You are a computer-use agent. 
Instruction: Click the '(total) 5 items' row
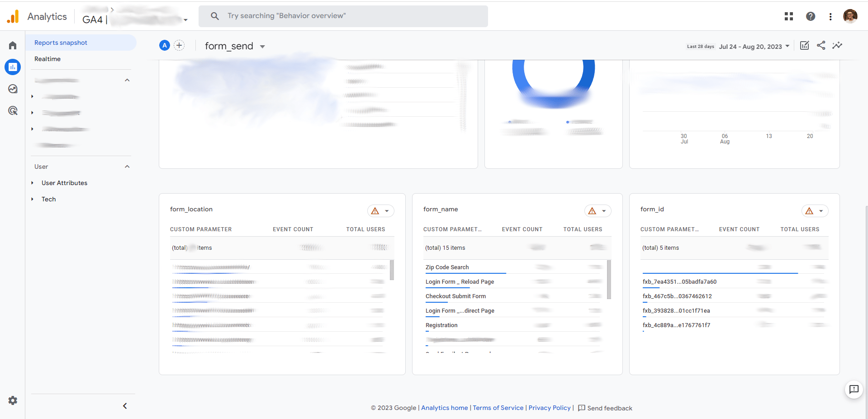pos(734,248)
